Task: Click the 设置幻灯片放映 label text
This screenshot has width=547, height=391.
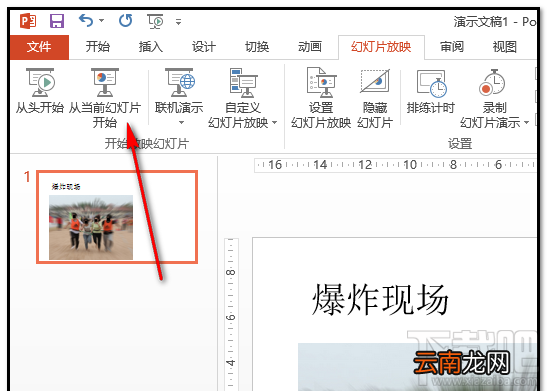Action: 321,115
